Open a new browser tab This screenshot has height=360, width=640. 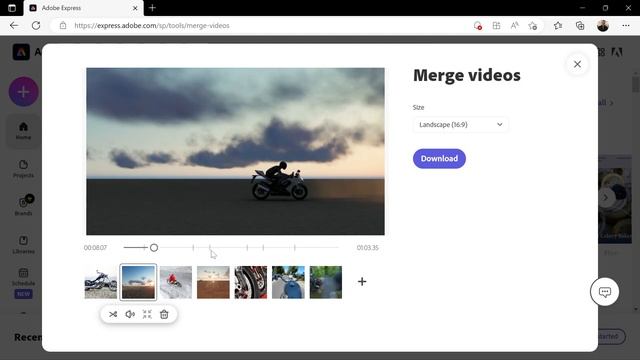[152, 8]
